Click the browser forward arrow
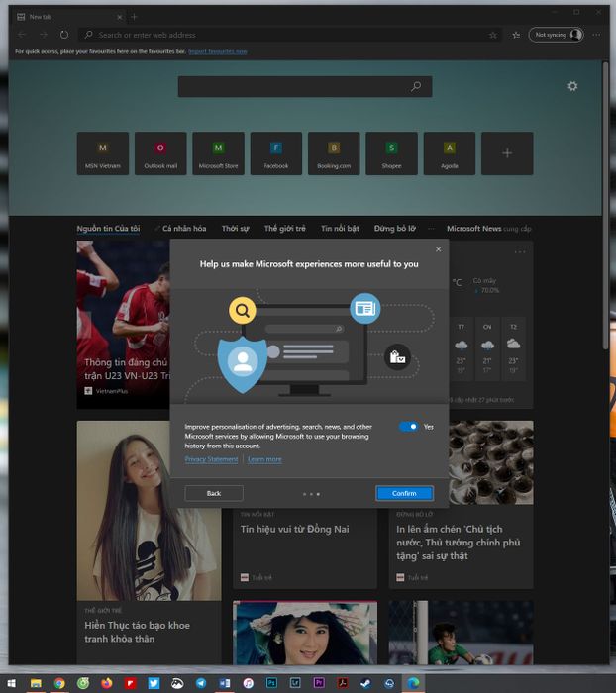The width and height of the screenshot is (616, 693). [44, 35]
